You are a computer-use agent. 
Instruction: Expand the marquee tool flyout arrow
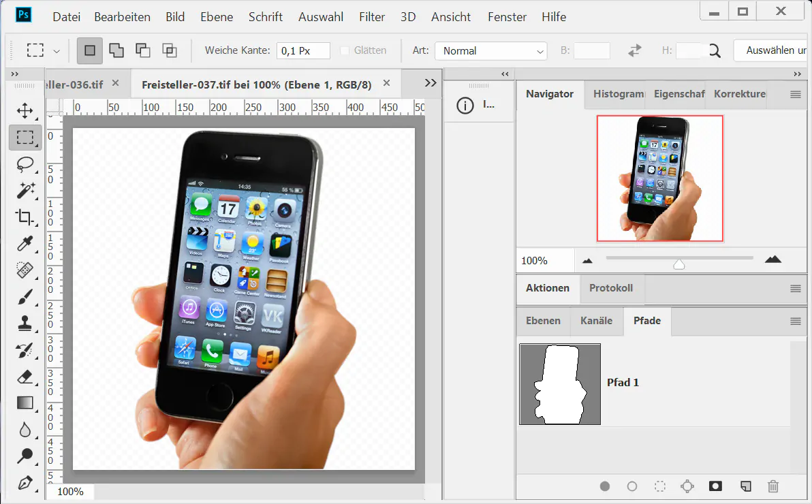pyautogui.click(x=57, y=50)
